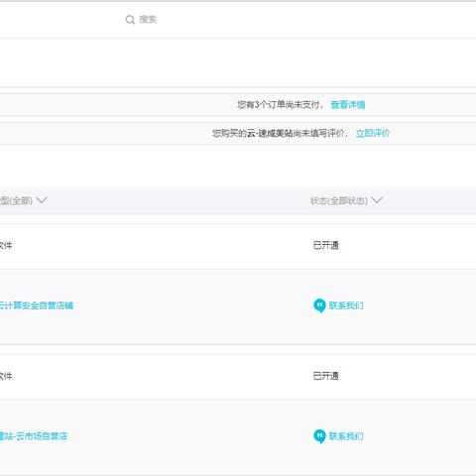Open the 立即评价 review link
The width and height of the screenshot is (476, 476).
(373, 133)
